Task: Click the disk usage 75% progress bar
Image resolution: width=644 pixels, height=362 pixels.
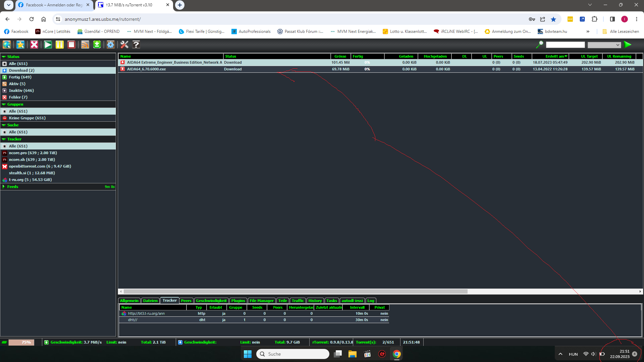Action: click(x=21, y=342)
